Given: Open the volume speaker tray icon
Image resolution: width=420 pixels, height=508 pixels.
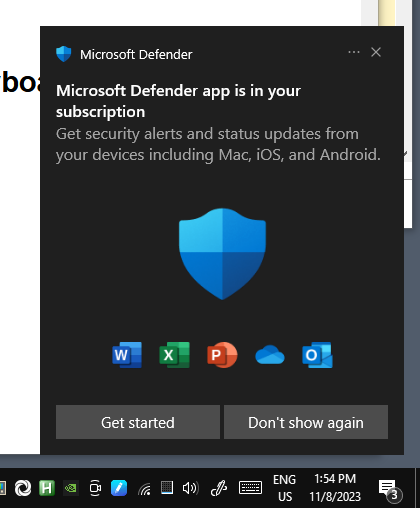Looking at the screenshot, I should point(190,488).
